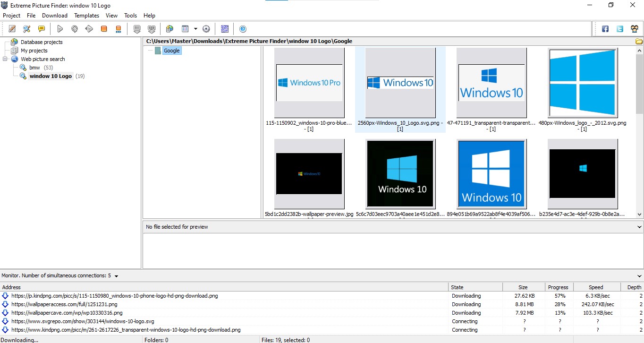
Task: Sort by the State column header
Action: 475,287
